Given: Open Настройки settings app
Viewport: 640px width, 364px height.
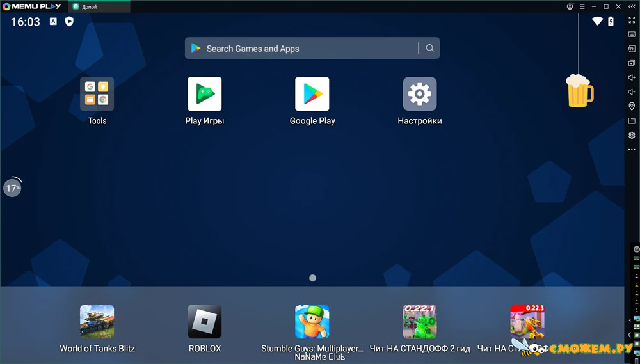Looking at the screenshot, I should click(x=420, y=94).
